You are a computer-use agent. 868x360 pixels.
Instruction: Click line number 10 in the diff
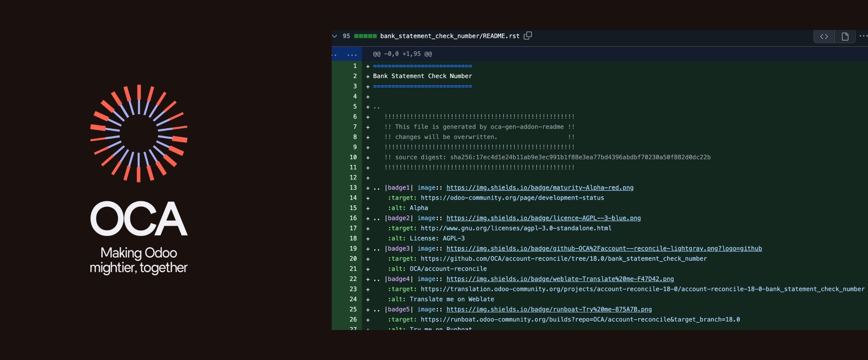click(x=353, y=157)
